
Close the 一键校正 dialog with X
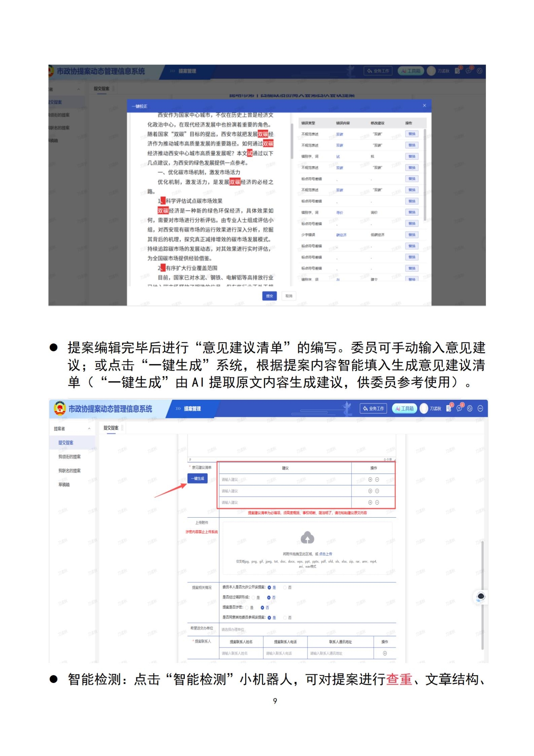[424, 105]
